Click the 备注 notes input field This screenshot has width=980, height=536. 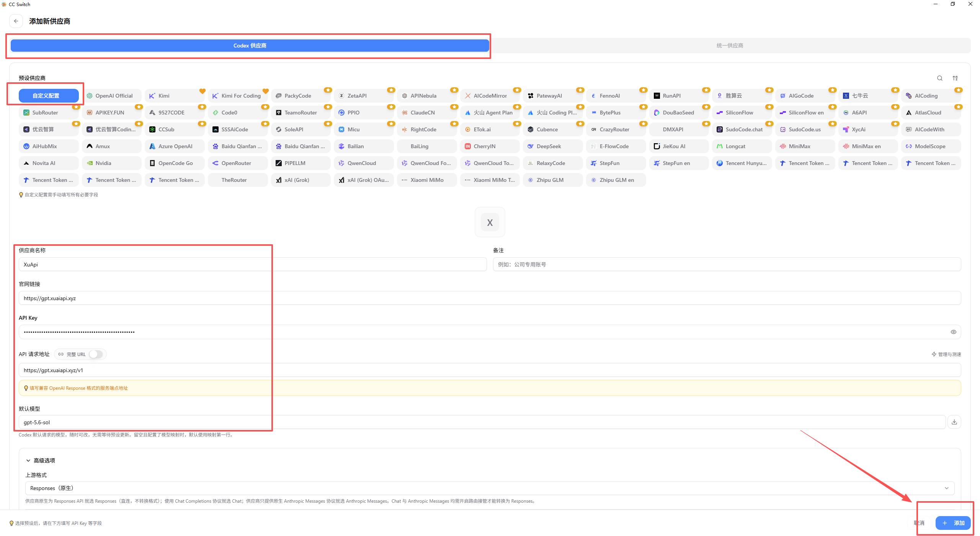click(x=727, y=265)
